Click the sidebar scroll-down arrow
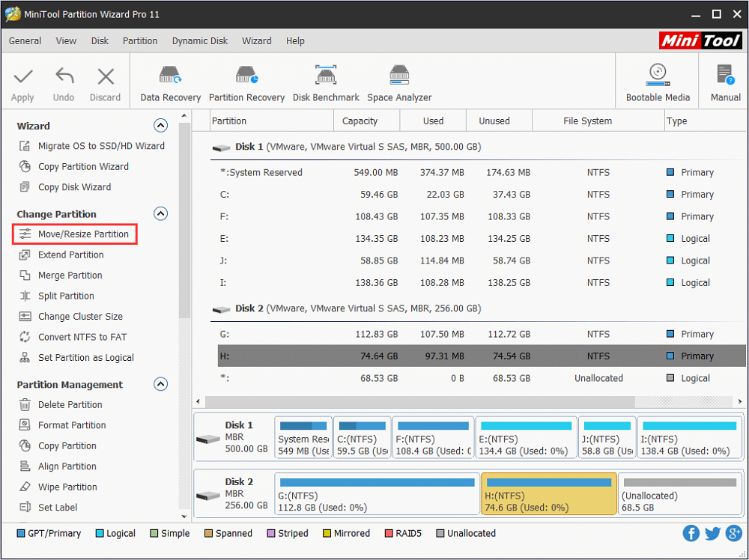The image size is (749, 560). coord(184,516)
